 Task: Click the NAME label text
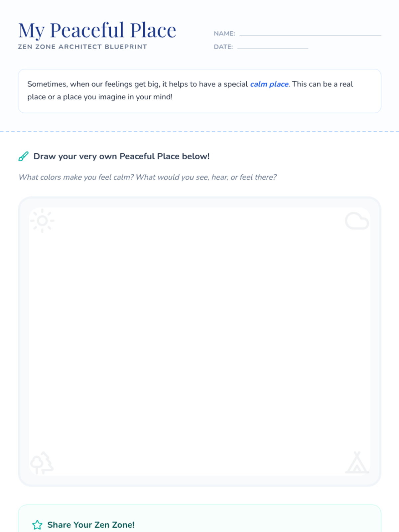coord(224,34)
